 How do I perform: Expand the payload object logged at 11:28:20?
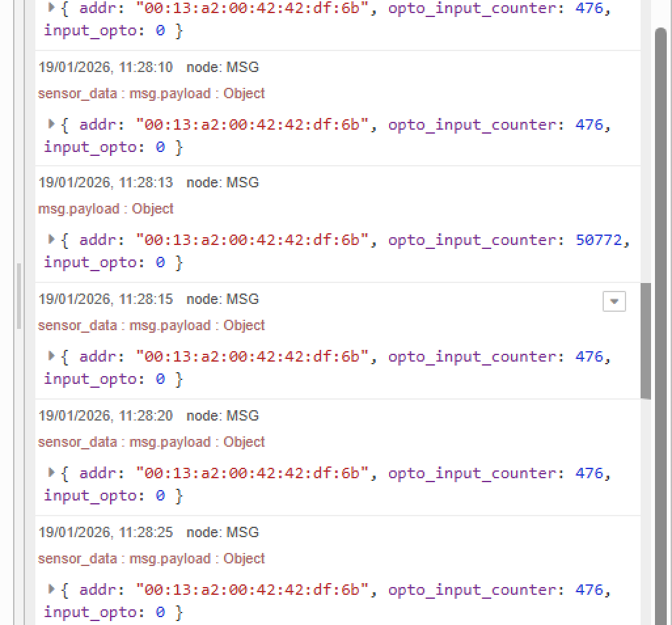52,472
